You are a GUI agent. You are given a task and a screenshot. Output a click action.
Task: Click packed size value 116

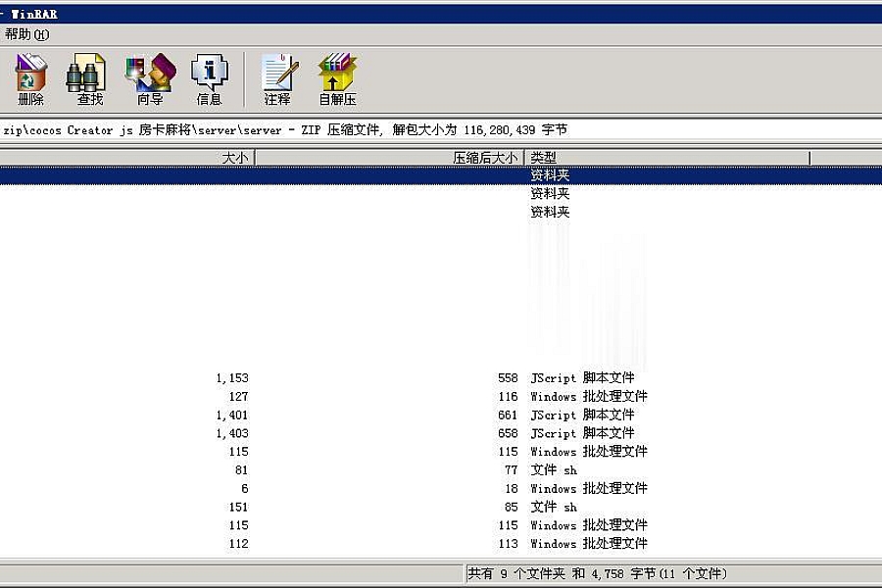coord(508,397)
